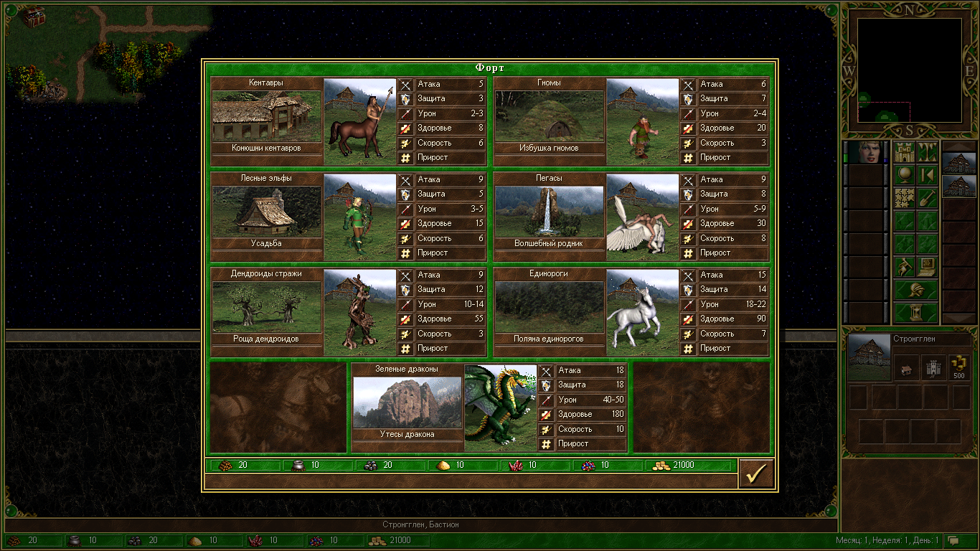Open the Волшебный родник waterfall image
The image size is (980, 551).
549,212
